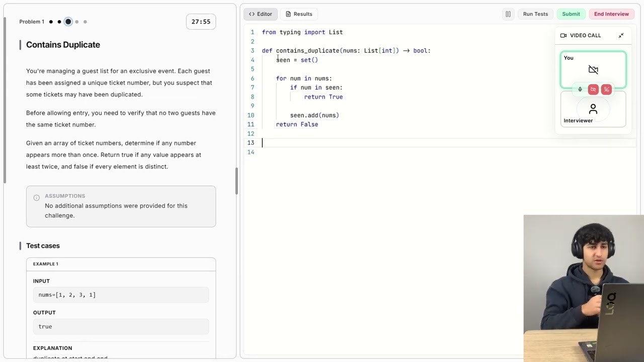Click the red hang-up call button
The width and height of the screenshot is (644, 362).
pos(606,89)
